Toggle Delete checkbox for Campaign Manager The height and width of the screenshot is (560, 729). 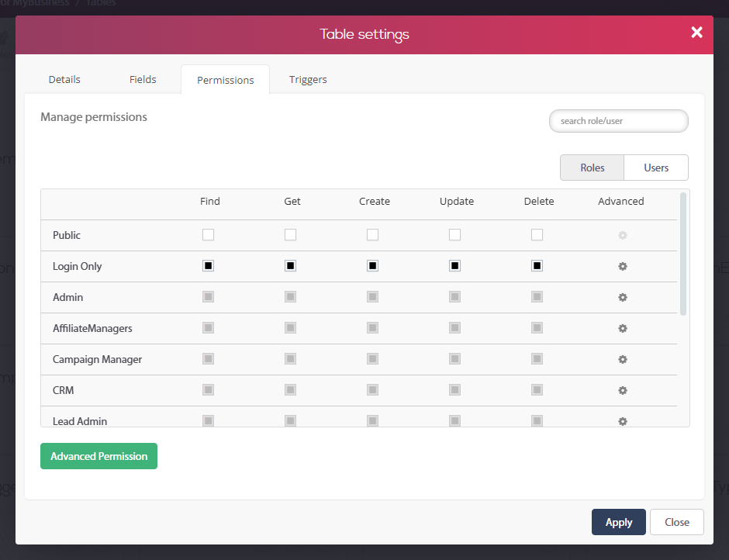pyautogui.click(x=537, y=359)
